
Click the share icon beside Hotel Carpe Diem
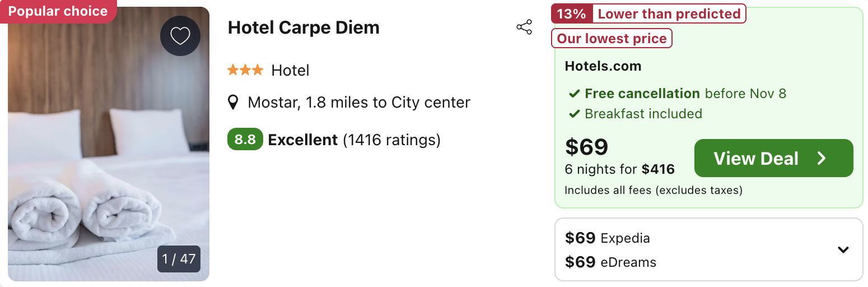tap(524, 27)
